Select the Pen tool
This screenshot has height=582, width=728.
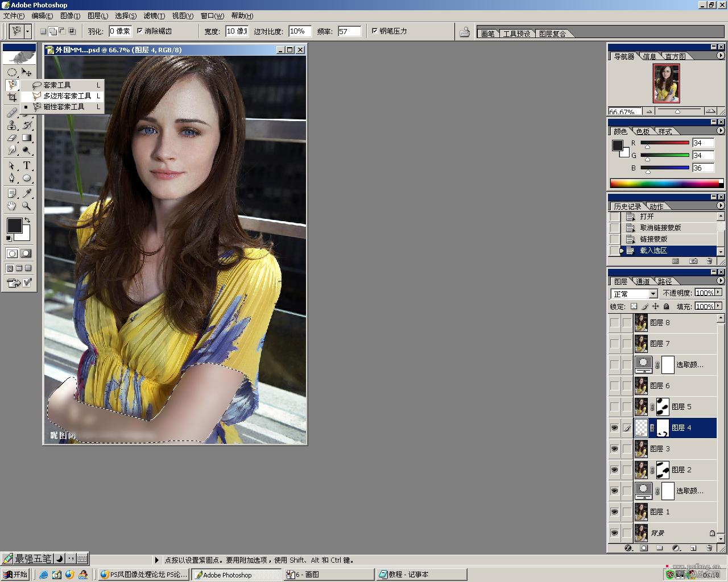point(12,178)
